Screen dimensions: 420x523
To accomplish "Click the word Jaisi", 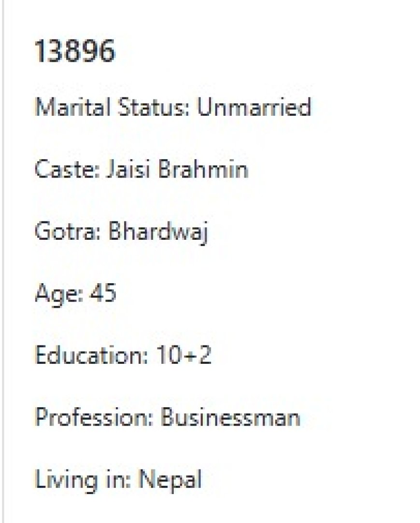I will (x=124, y=169).
